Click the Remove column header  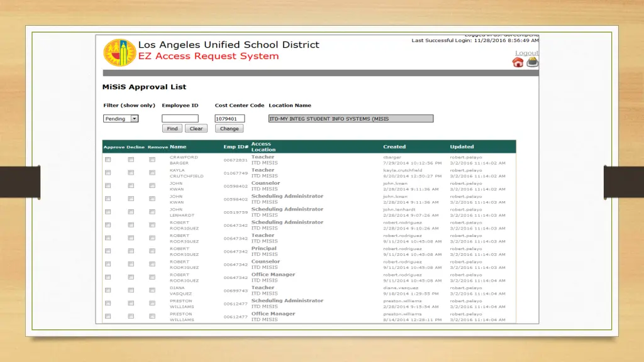(x=158, y=147)
